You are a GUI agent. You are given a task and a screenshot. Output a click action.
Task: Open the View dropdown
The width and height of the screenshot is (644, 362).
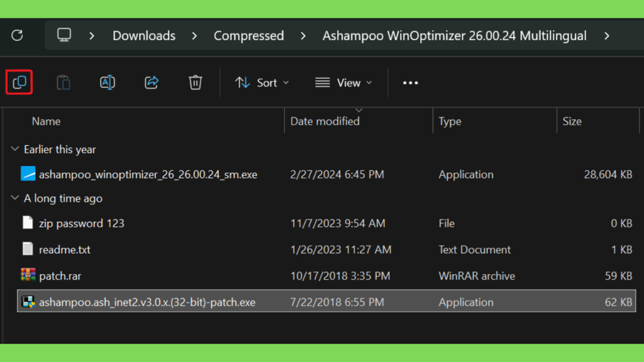pyautogui.click(x=344, y=83)
